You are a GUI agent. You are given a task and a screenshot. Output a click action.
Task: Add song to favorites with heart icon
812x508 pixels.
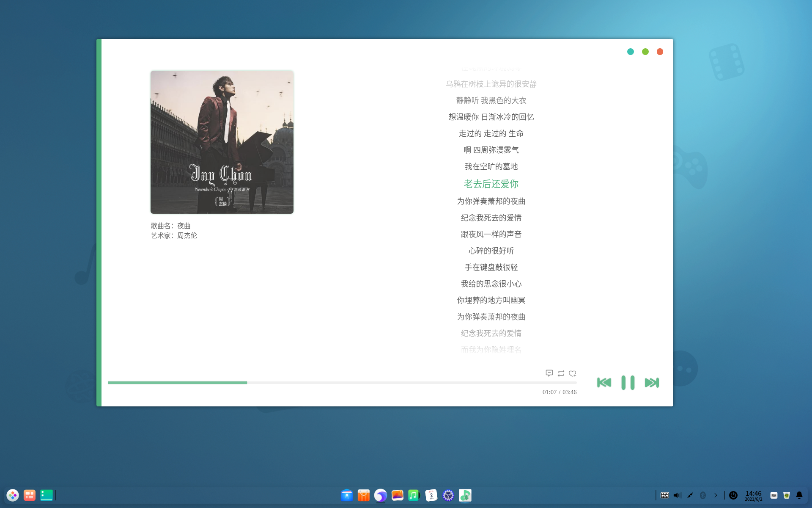[573, 373]
